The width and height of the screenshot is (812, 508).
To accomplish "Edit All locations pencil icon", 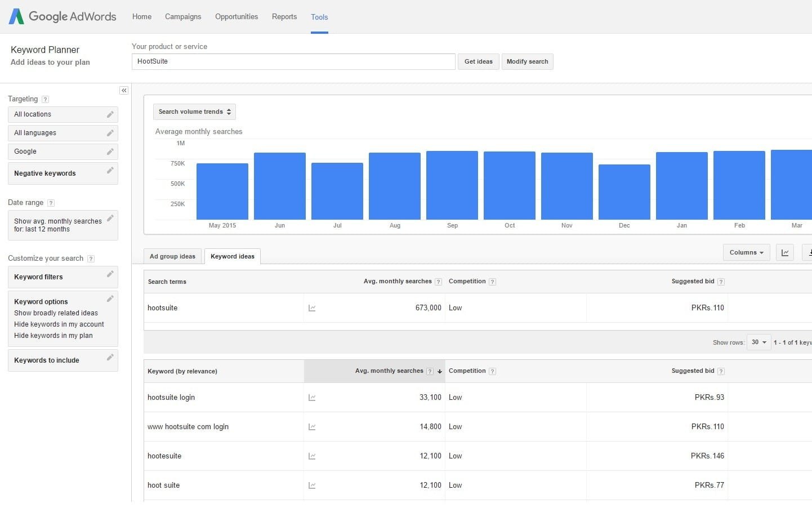I will point(110,114).
